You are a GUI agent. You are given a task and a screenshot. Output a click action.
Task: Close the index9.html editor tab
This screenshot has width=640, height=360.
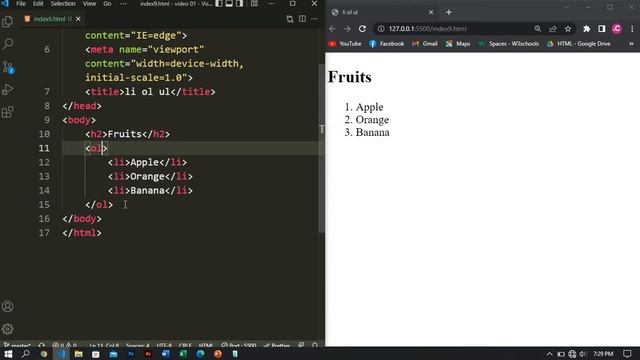click(78, 19)
